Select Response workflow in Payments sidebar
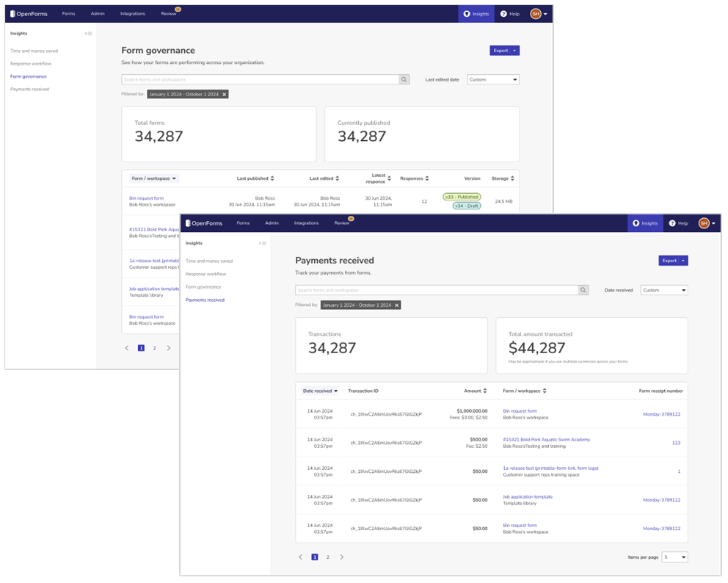728x583 pixels. pos(205,274)
